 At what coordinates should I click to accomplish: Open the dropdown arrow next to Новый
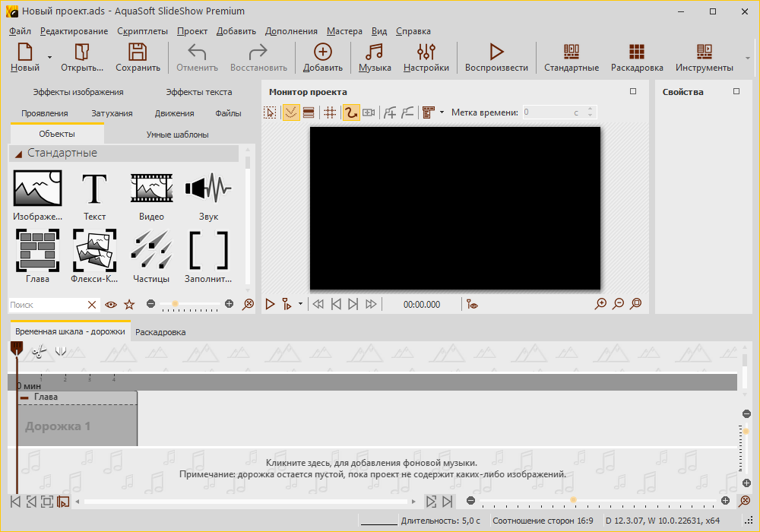coord(49,57)
